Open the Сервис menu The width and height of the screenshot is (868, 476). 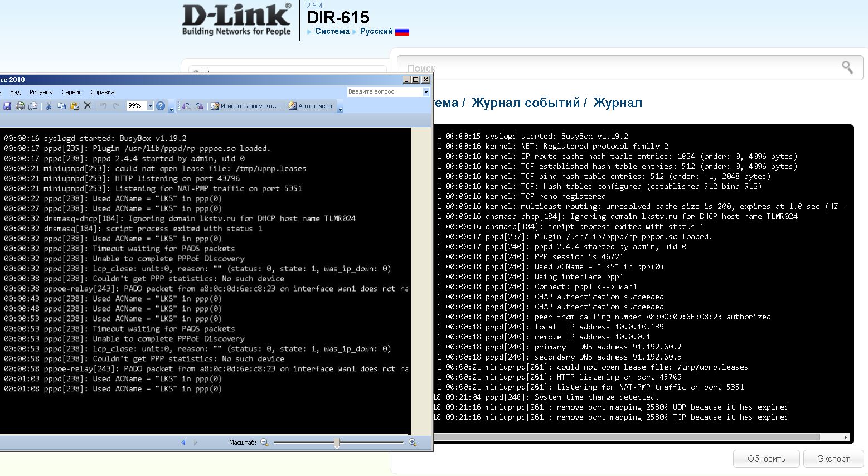pyautogui.click(x=71, y=92)
